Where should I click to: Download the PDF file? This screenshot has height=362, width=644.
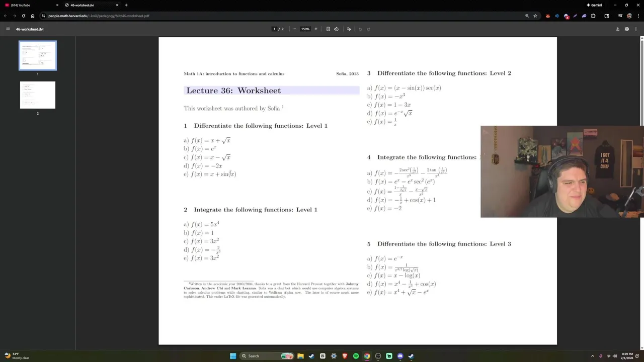tap(618, 29)
